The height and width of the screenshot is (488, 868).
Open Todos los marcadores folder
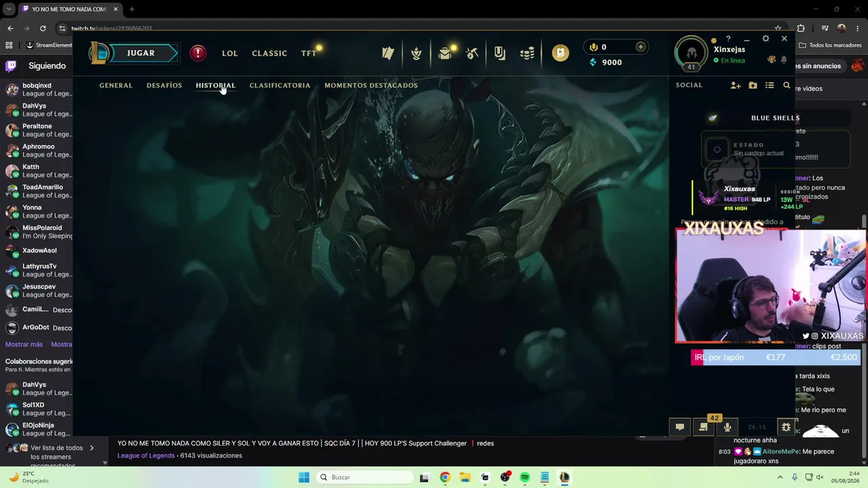coord(830,45)
